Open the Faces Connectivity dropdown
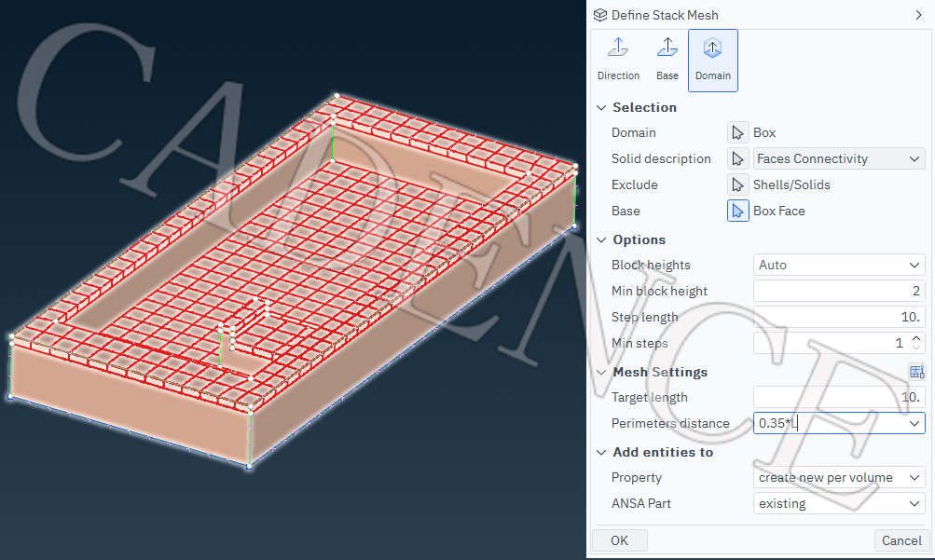Screen dimensions: 935x560 (x=839, y=158)
